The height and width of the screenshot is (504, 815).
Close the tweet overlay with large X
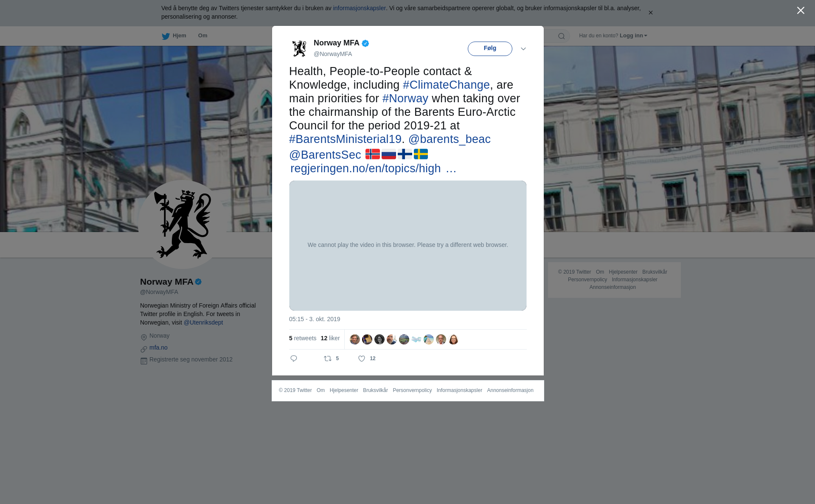(801, 11)
